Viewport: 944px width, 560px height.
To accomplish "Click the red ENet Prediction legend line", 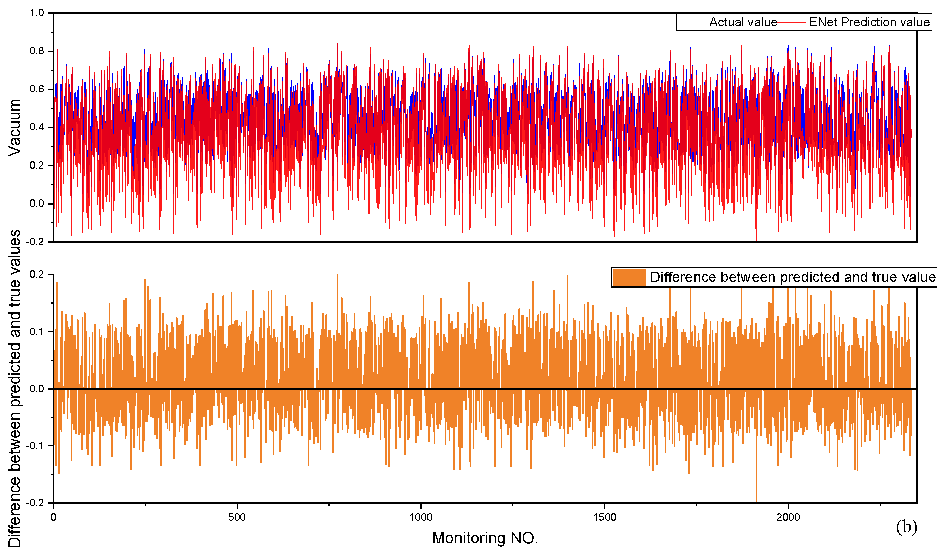I will tap(792, 22).
